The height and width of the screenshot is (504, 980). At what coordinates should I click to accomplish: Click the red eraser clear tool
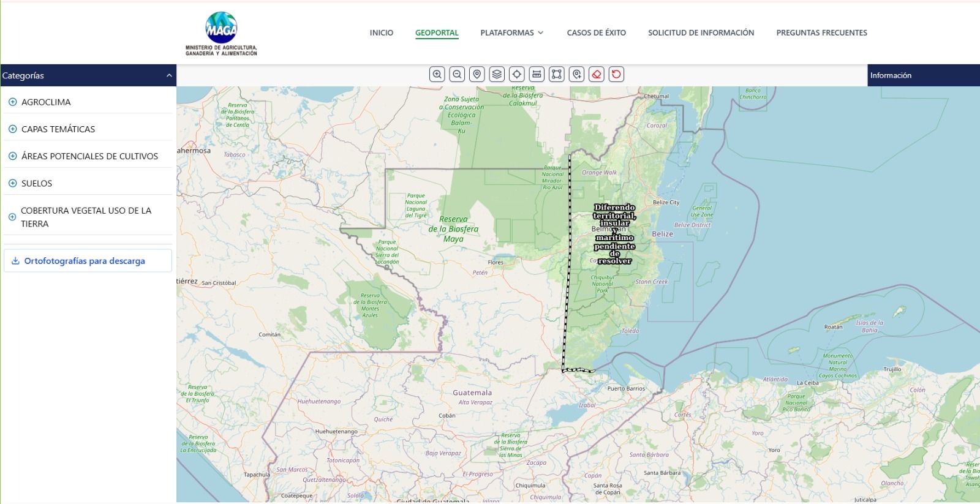(x=597, y=75)
